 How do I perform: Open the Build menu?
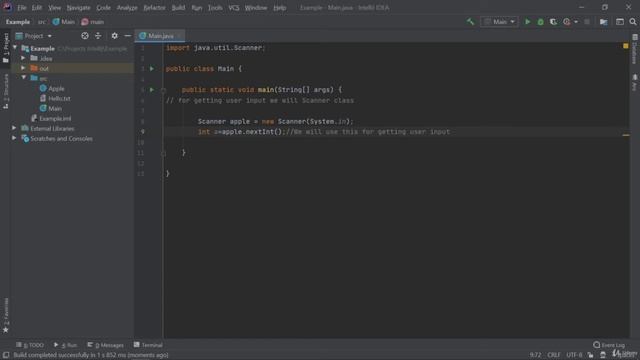178,8
